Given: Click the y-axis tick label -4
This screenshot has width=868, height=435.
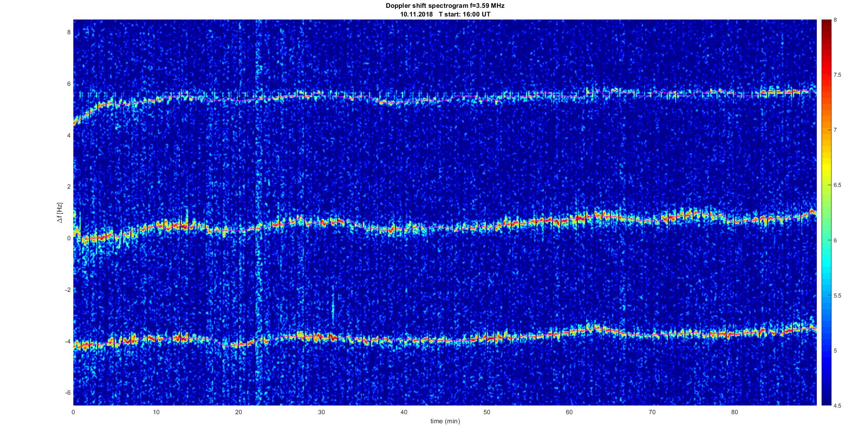Looking at the screenshot, I should coord(68,341).
